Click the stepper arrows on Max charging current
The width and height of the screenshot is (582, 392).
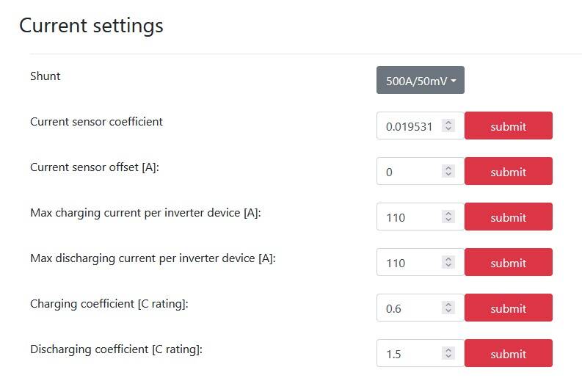tap(448, 217)
